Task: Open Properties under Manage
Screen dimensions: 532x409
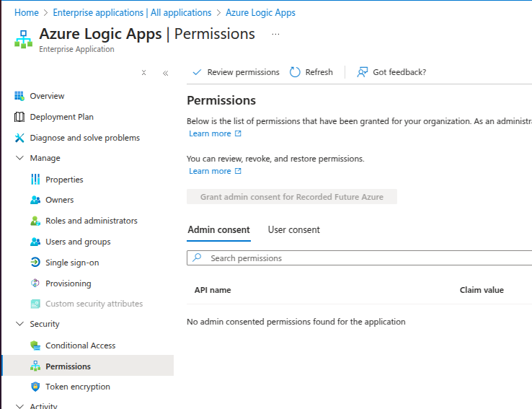Action: (x=64, y=179)
